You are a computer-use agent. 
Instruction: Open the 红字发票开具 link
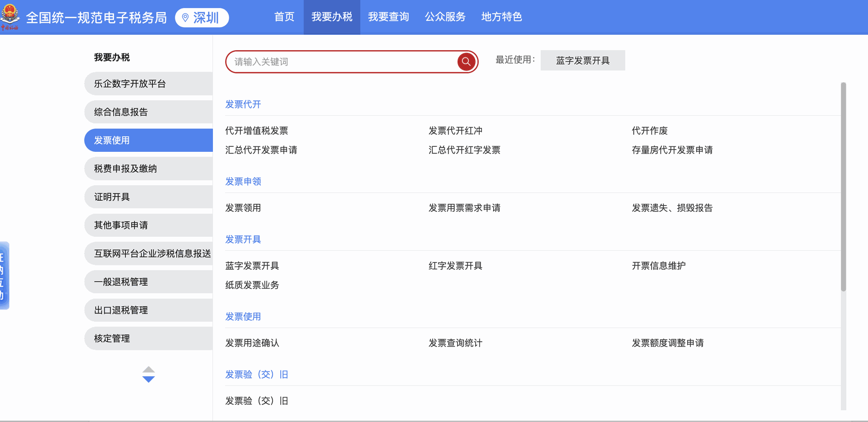tap(455, 266)
